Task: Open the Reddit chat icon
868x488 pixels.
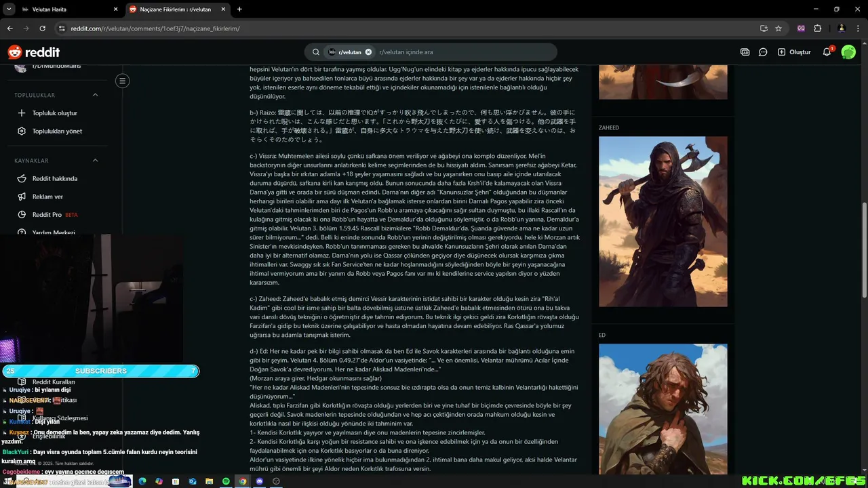Action: pos(763,52)
